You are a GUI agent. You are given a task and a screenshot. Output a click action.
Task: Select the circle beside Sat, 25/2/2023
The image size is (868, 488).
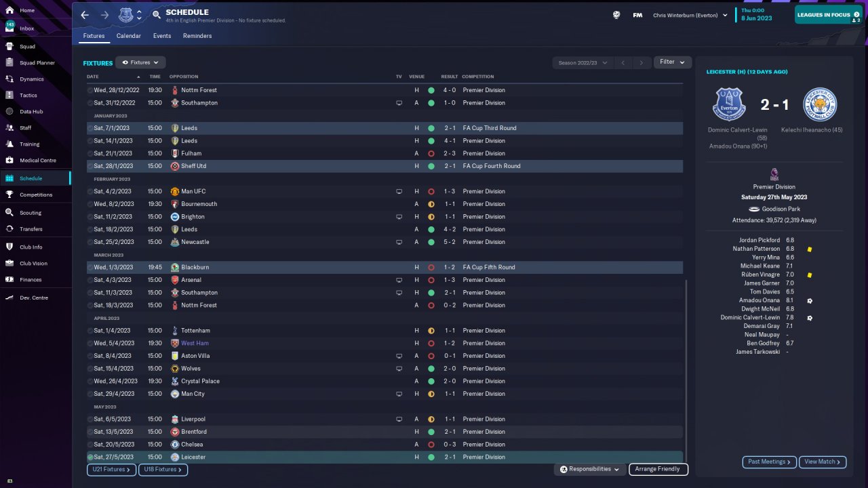90,242
